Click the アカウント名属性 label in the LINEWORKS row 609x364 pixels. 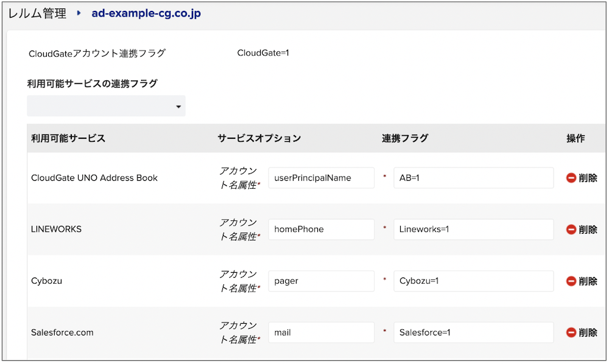tap(239, 229)
